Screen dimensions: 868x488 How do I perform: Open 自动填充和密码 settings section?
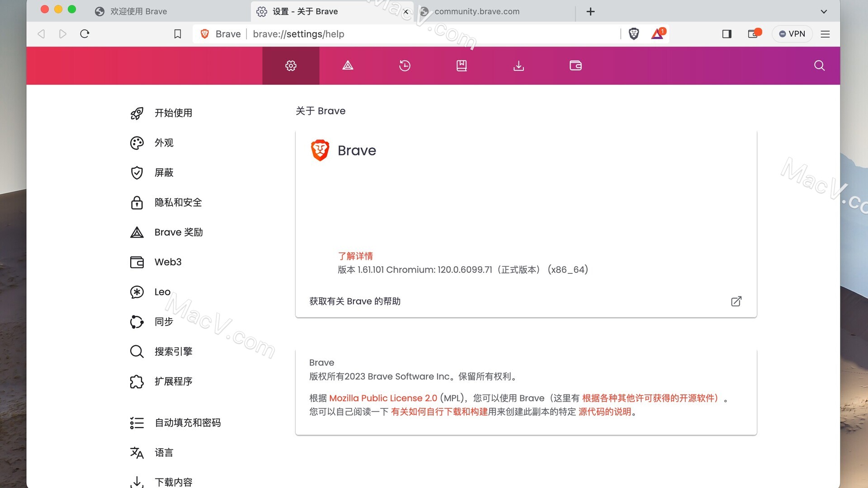(175, 423)
